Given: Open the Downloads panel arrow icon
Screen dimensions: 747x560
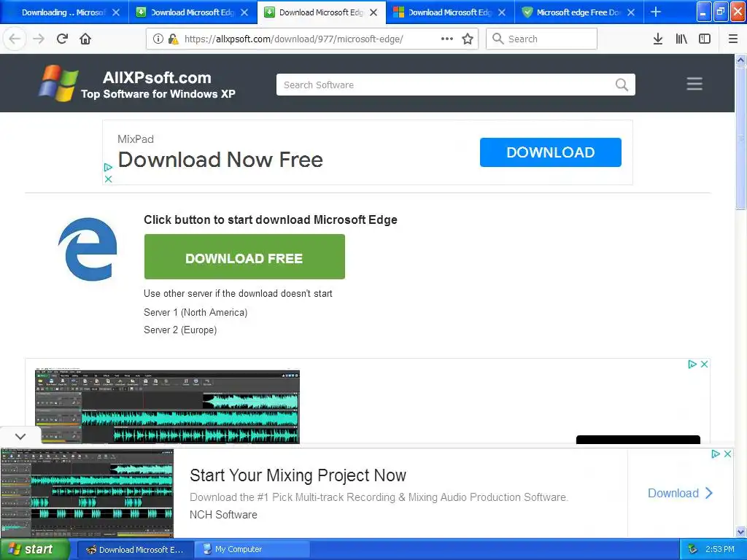Looking at the screenshot, I should 658,39.
